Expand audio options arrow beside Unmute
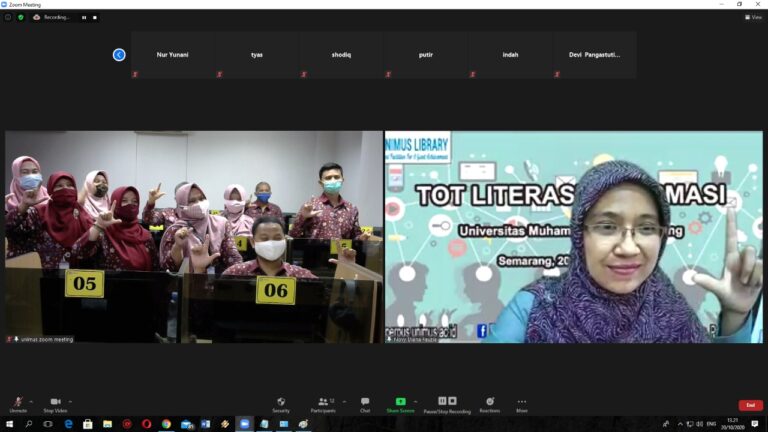 click(x=31, y=401)
